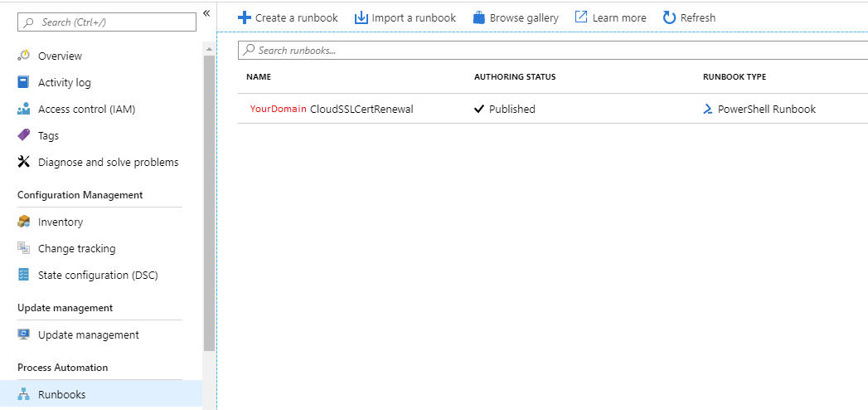The height and width of the screenshot is (410, 868).
Task: Click the red YourDomain text
Action: (x=278, y=110)
